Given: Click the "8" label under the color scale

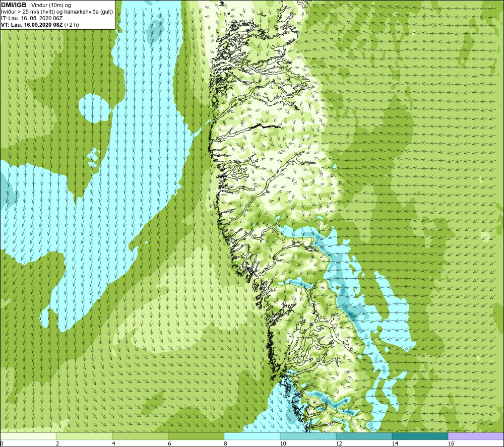Looking at the screenshot, I should [225, 444].
